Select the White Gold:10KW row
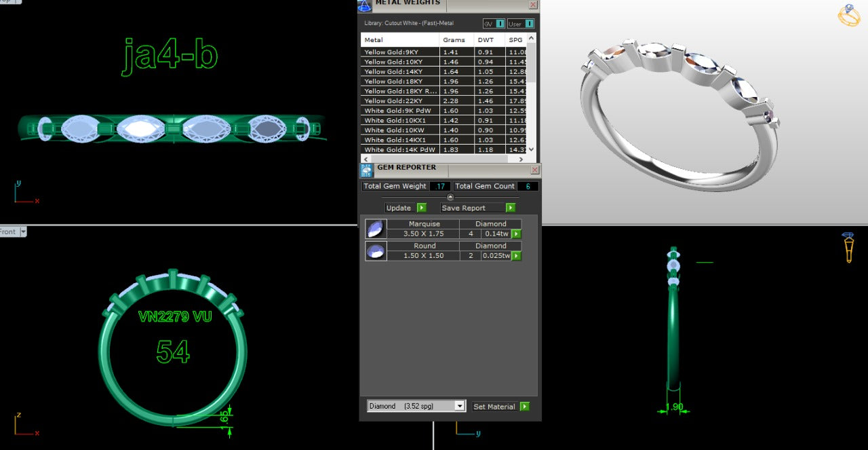This screenshot has height=450, width=868. pos(444,130)
